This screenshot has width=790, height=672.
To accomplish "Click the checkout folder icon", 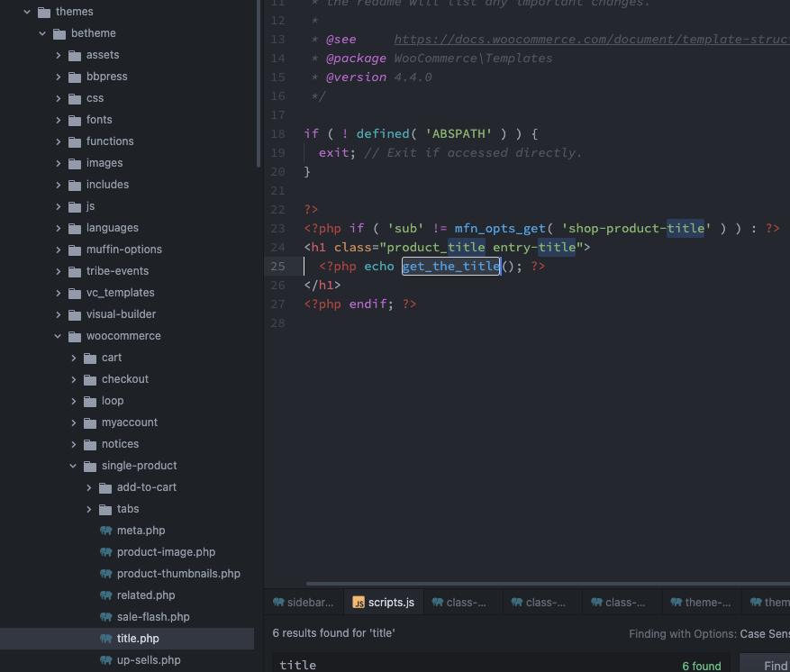I will click(90, 380).
